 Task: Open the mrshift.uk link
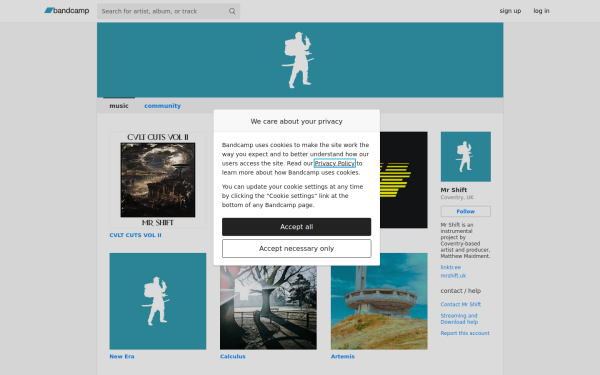(453, 276)
